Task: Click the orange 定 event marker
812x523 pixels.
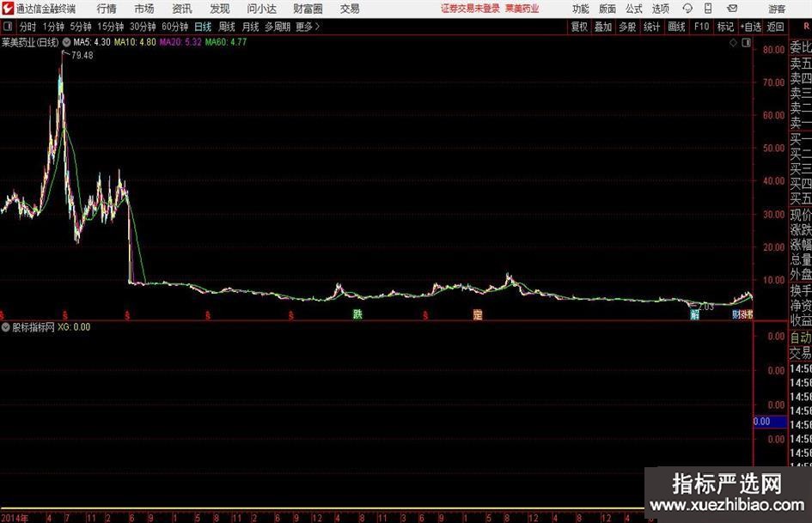Action: click(478, 314)
